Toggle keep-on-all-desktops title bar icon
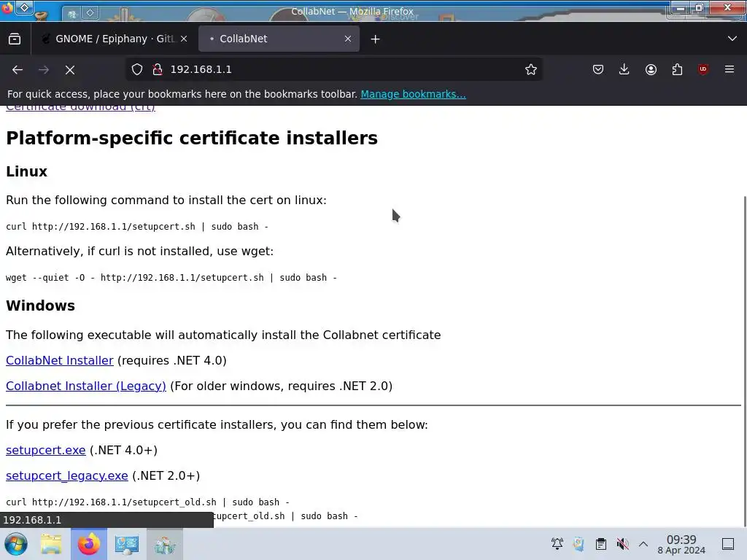Screen dimensions: 747x560 click(24, 7)
